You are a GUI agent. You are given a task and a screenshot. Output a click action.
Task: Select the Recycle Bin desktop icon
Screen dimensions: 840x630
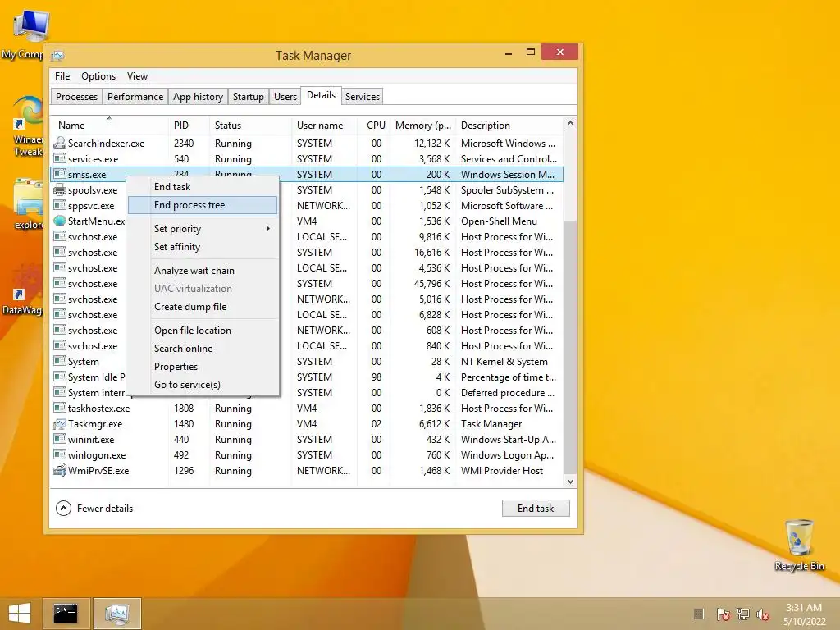tap(799, 545)
